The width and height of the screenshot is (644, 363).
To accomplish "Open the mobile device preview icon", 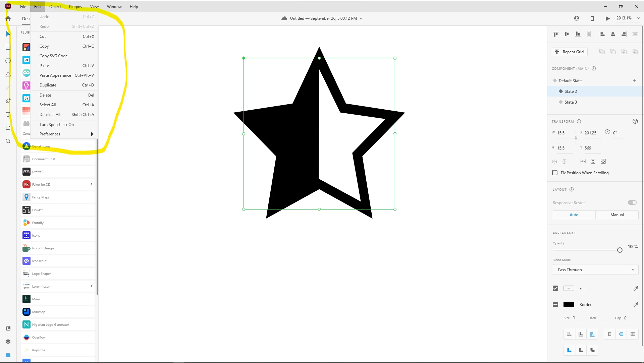I will 592,18.
